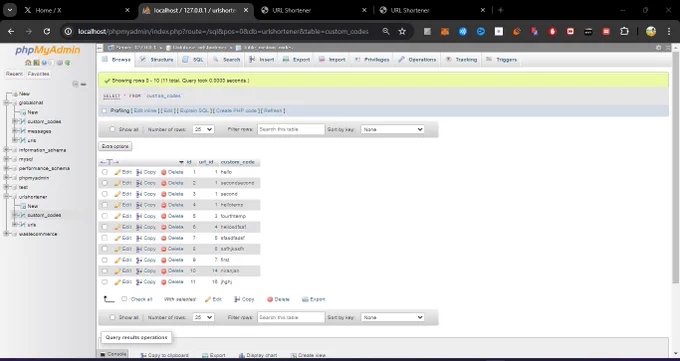Open the browser three-dot menu
Screen dimensions: 680x361
(668, 31)
